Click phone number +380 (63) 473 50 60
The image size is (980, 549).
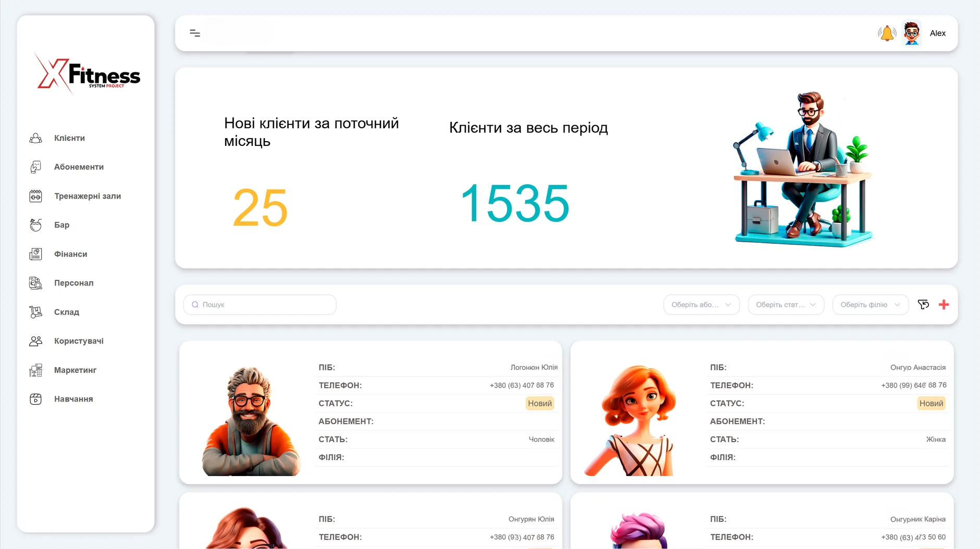click(913, 537)
